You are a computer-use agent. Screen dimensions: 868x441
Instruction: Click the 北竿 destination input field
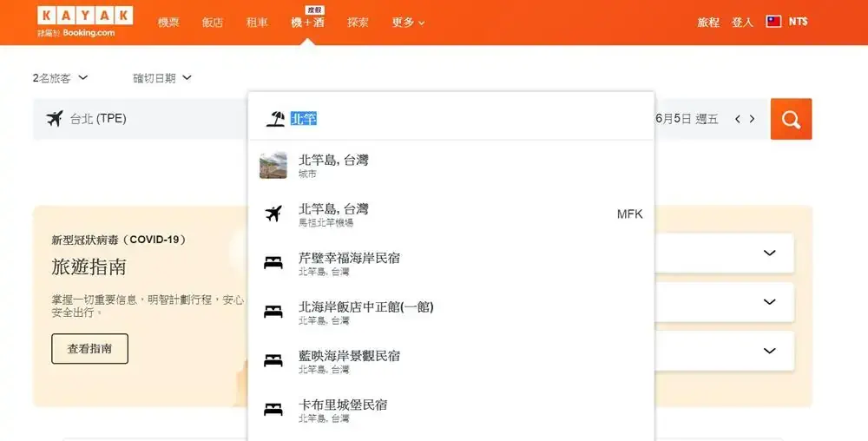(x=451, y=118)
